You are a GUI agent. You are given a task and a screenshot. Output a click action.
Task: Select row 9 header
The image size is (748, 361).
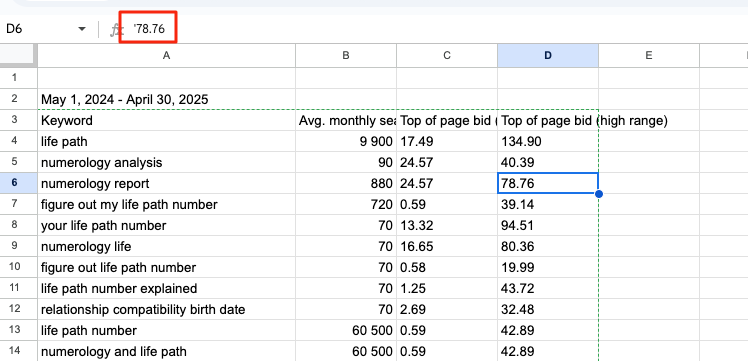19,246
